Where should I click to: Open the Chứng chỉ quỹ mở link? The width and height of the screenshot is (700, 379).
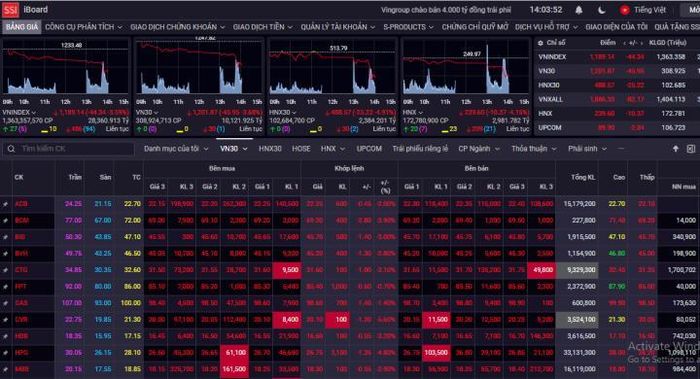coord(475,27)
